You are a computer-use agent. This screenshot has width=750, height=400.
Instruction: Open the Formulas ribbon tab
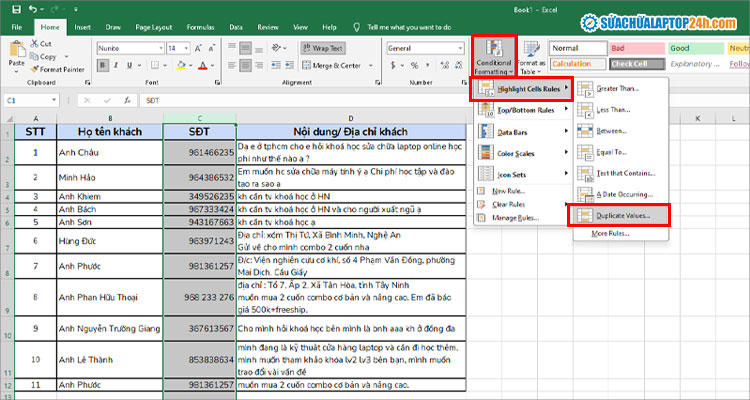[202, 27]
